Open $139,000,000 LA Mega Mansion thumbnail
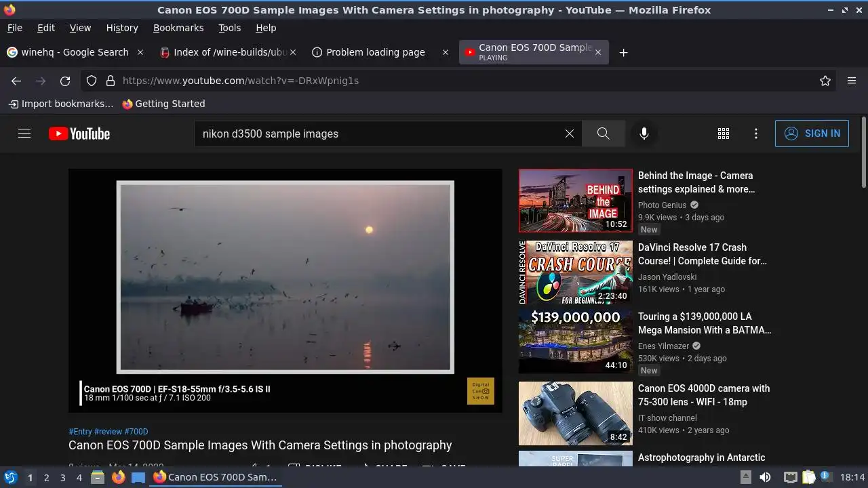This screenshot has width=868, height=488. point(576,342)
